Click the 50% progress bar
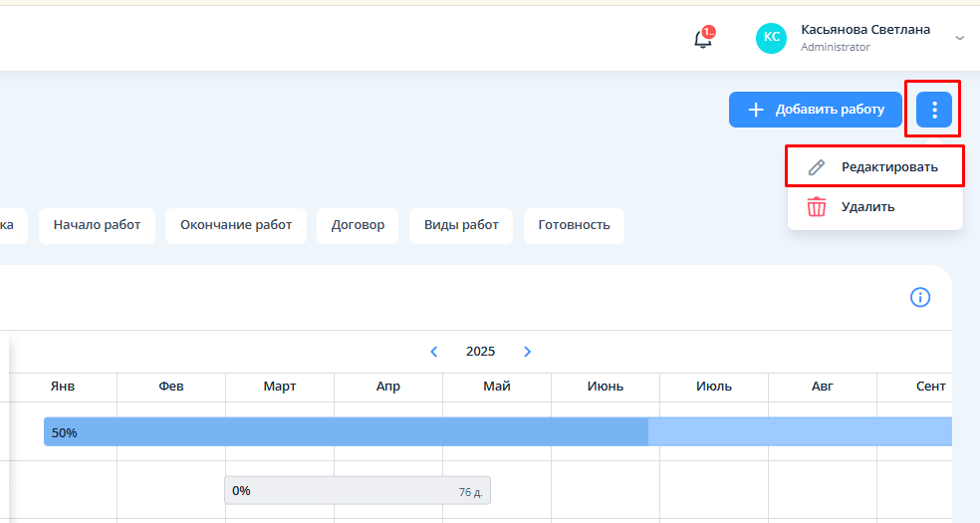Screen dimensions: 980x523 pos(398,432)
